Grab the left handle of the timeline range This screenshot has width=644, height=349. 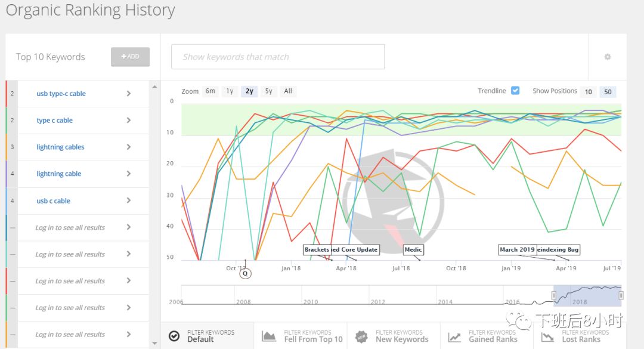coord(553,295)
